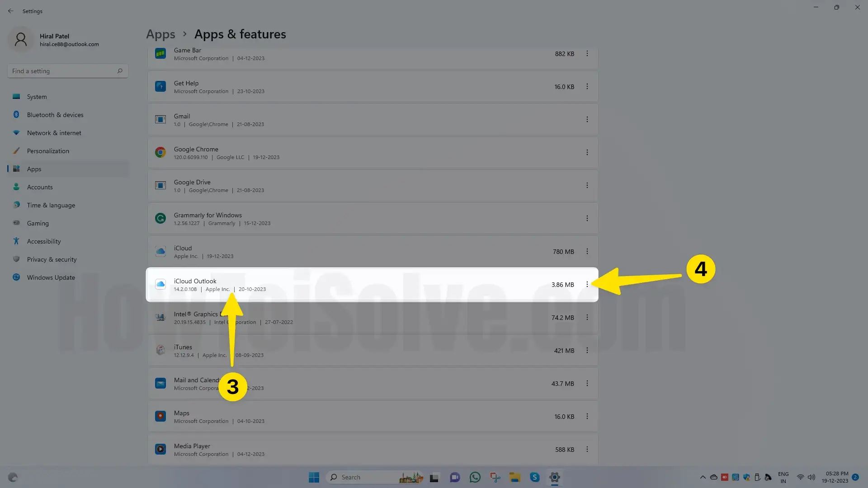Show hidden system tray icons chevron
Viewport: 868px width, 488px height.
click(x=703, y=477)
